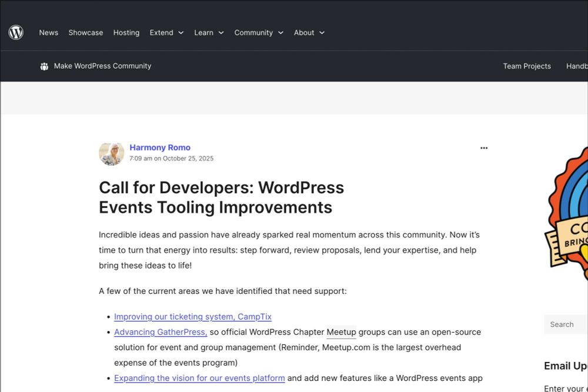Click the 'A few of the current areas' sentence

[223, 291]
